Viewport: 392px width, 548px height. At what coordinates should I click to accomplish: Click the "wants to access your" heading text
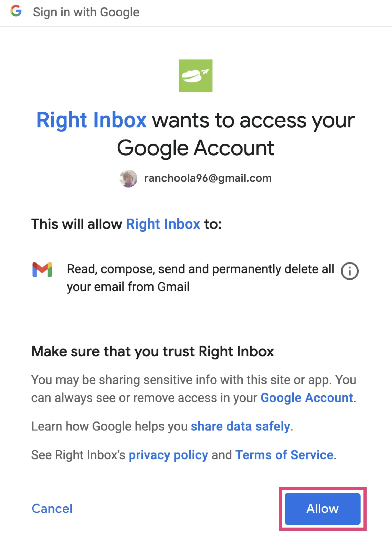(253, 121)
